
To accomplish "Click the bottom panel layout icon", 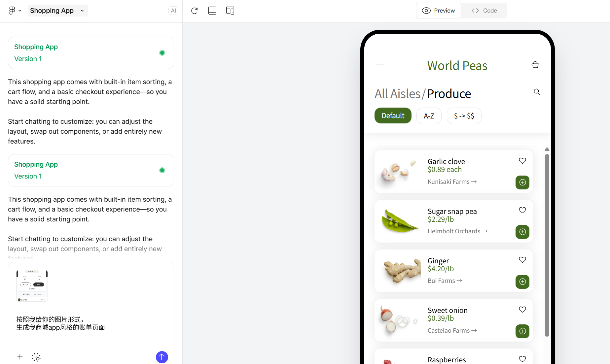I will click(212, 11).
